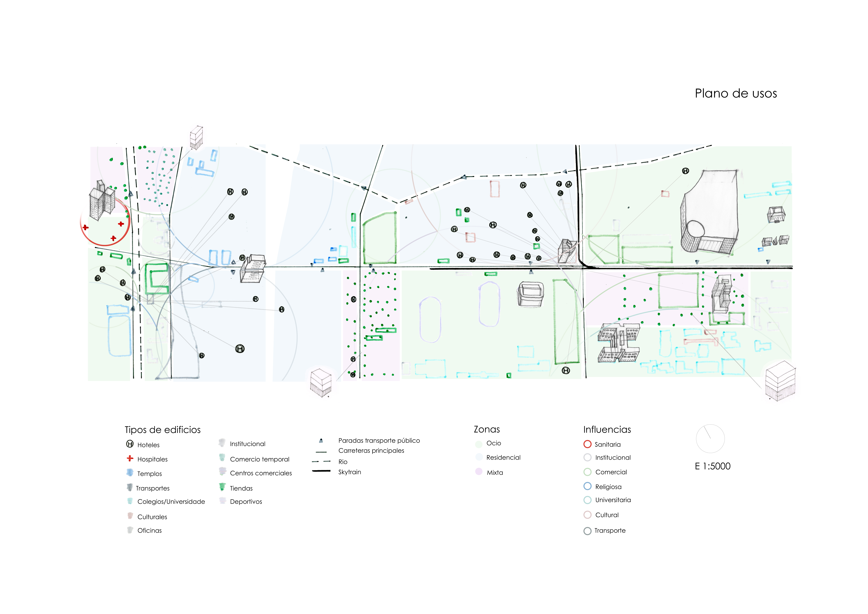Click the Hoteles H symbol in legend
Image resolution: width=868 pixels, height=614 pixels.
click(x=130, y=444)
